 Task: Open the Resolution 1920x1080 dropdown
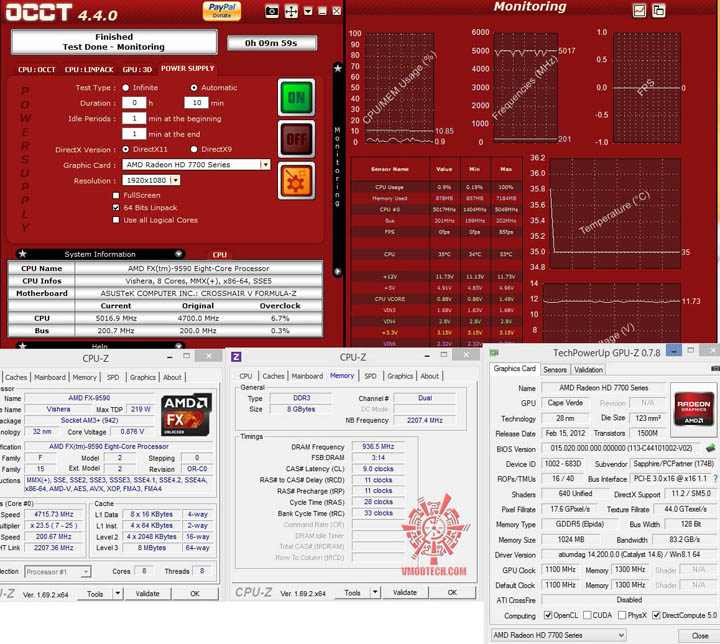[175, 180]
